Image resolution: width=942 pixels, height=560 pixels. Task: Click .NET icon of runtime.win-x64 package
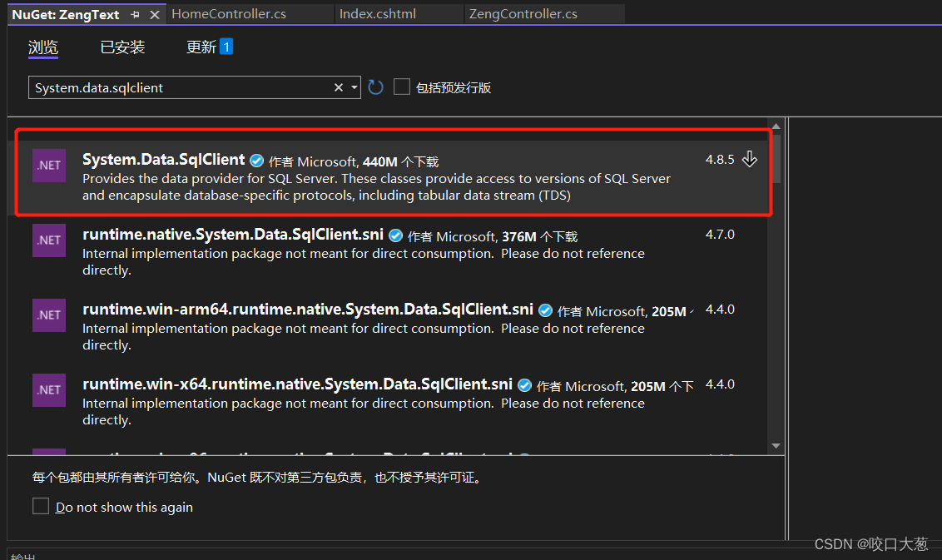[x=49, y=390]
